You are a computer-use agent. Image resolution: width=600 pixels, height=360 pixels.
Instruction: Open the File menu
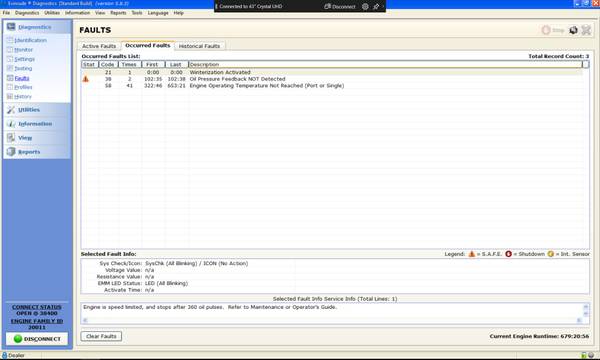click(x=6, y=13)
